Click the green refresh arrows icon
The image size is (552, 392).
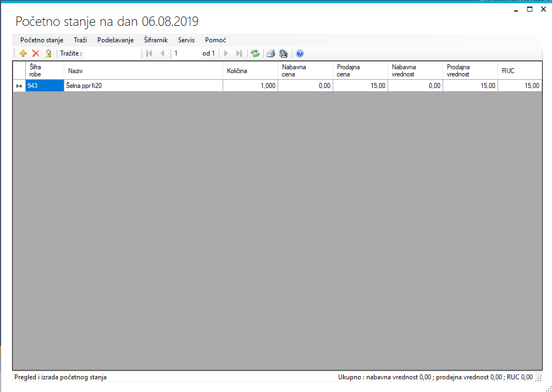point(255,53)
